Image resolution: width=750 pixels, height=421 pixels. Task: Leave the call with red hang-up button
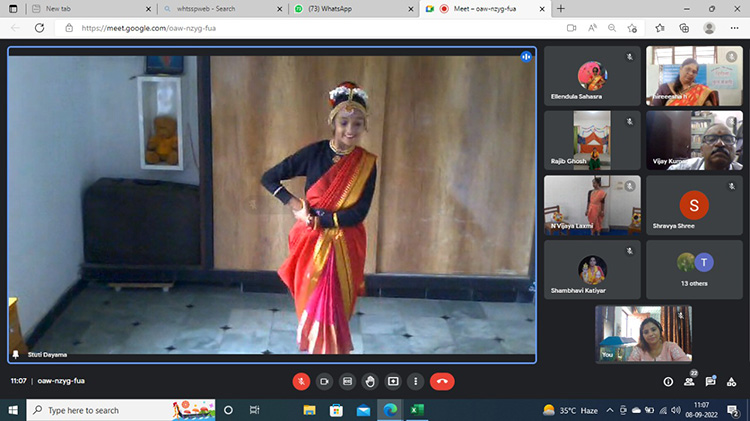442,381
